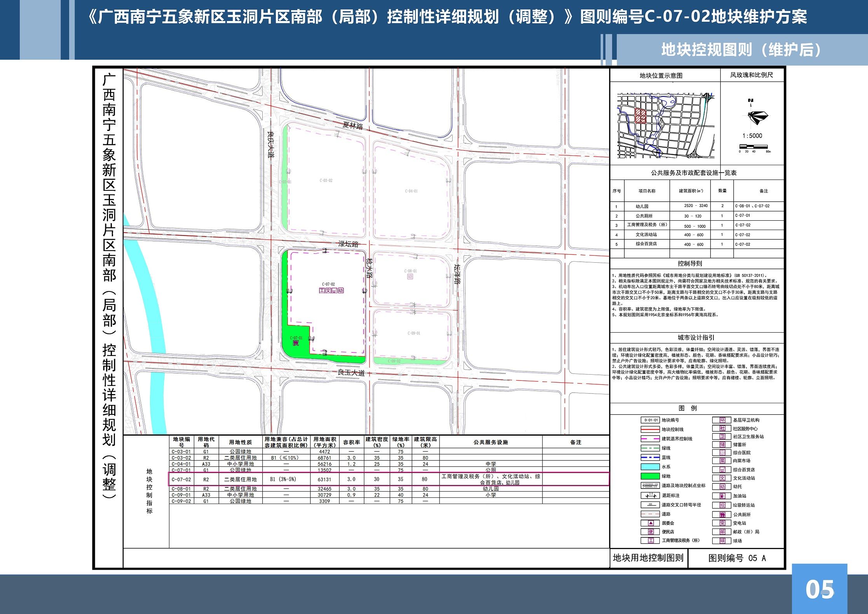Viewport: 868px width, 614px height.
Task: Click the 幼 icon inside parcel C-08-01 on map
Action: pos(410,277)
